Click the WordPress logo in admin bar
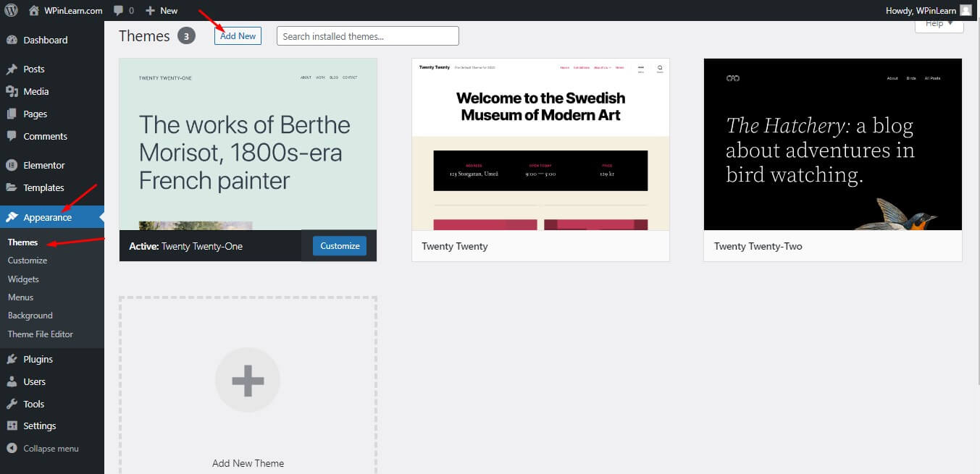The height and width of the screenshot is (474, 980). 11,10
